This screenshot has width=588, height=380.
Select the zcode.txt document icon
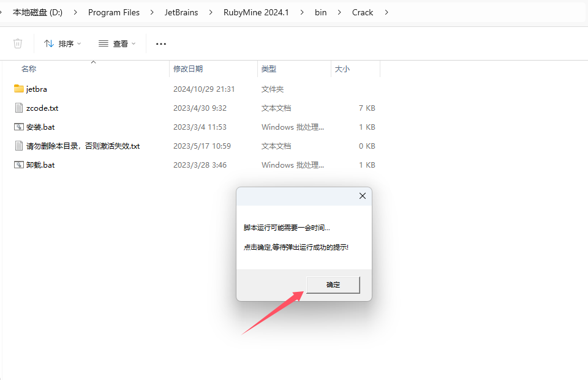[19, 108]
